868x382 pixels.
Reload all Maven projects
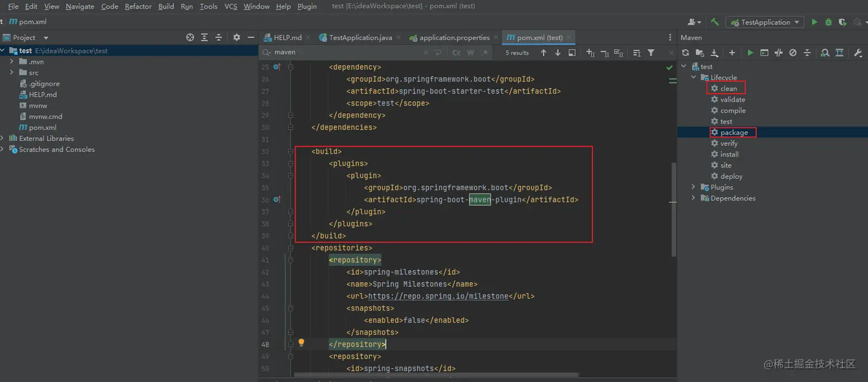click(x=685, y=52)
